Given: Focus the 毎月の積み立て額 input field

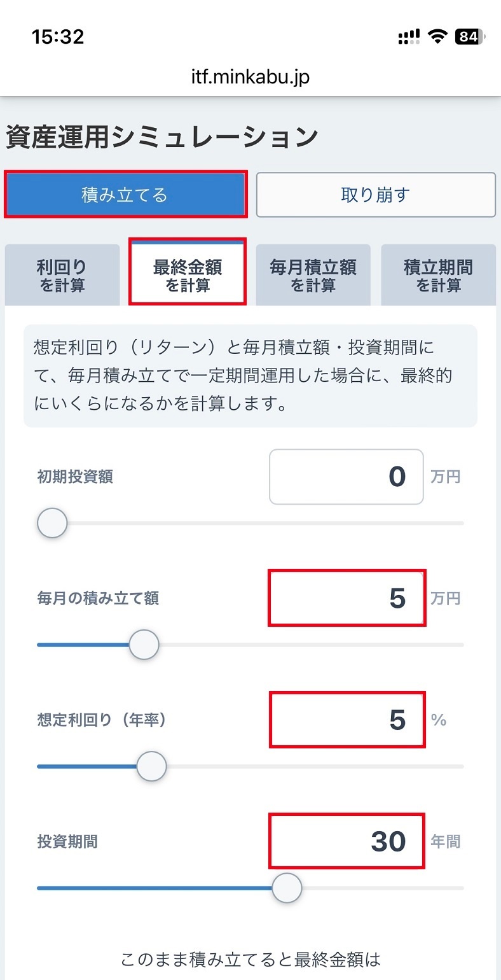Looking at the screenshot, I should 347,598.
